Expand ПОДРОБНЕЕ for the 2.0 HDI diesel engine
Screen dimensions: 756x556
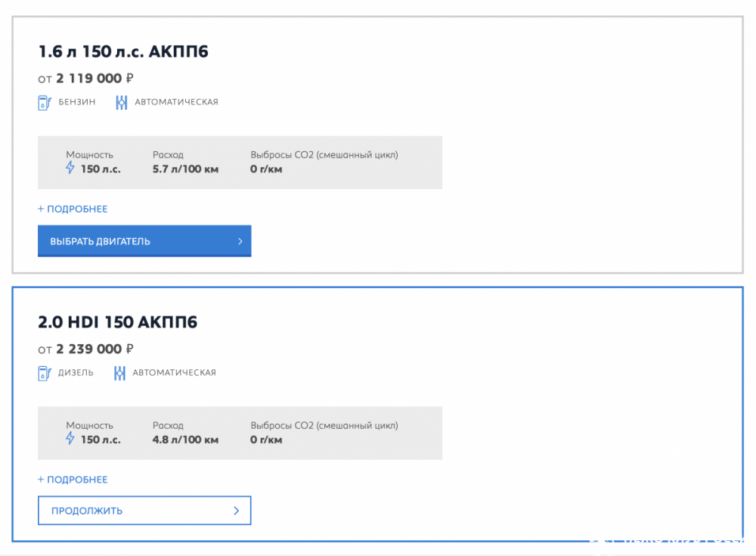(x=73, y=480)
